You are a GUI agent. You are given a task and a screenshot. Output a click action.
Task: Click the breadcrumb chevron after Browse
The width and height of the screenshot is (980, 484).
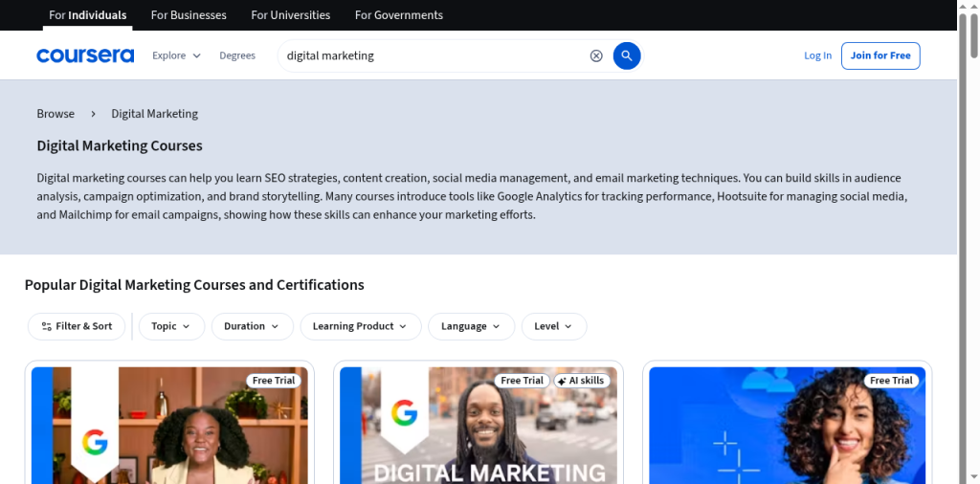coord(93,114)
